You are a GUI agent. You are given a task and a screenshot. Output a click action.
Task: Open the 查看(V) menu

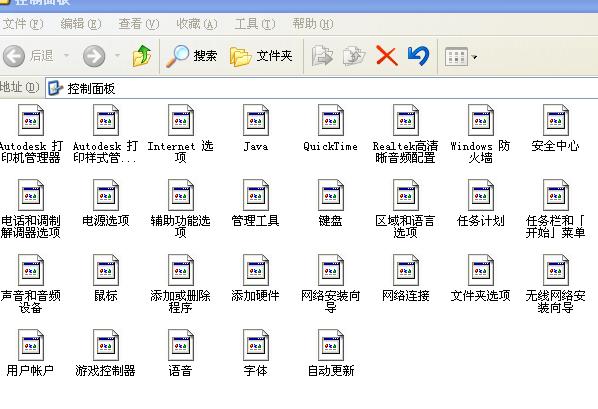(138, 24)
